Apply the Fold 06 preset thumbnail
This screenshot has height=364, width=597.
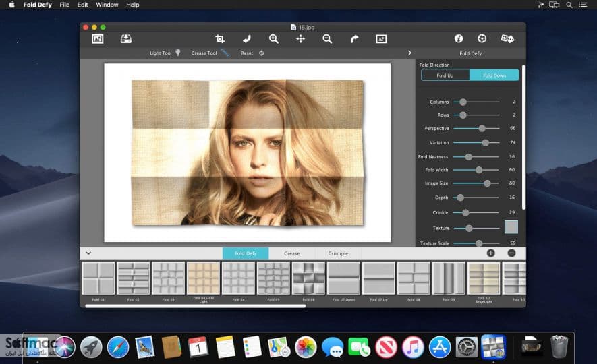[308, 278]
